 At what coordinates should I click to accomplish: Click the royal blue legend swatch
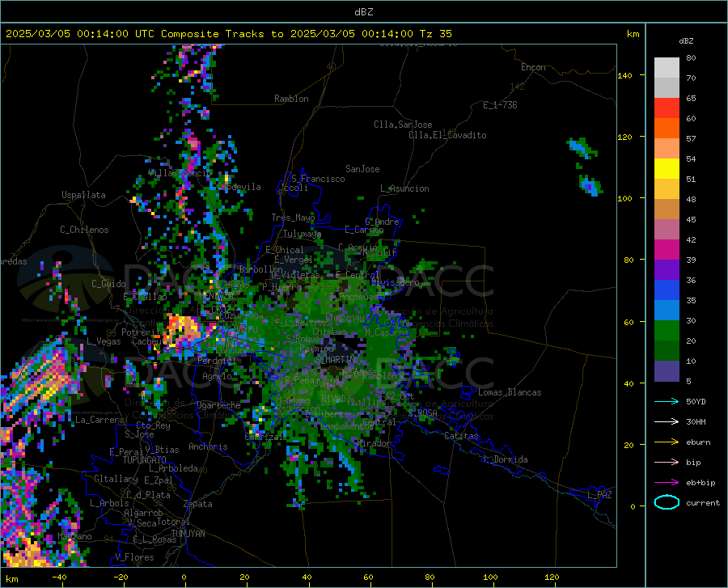point(667,290)
